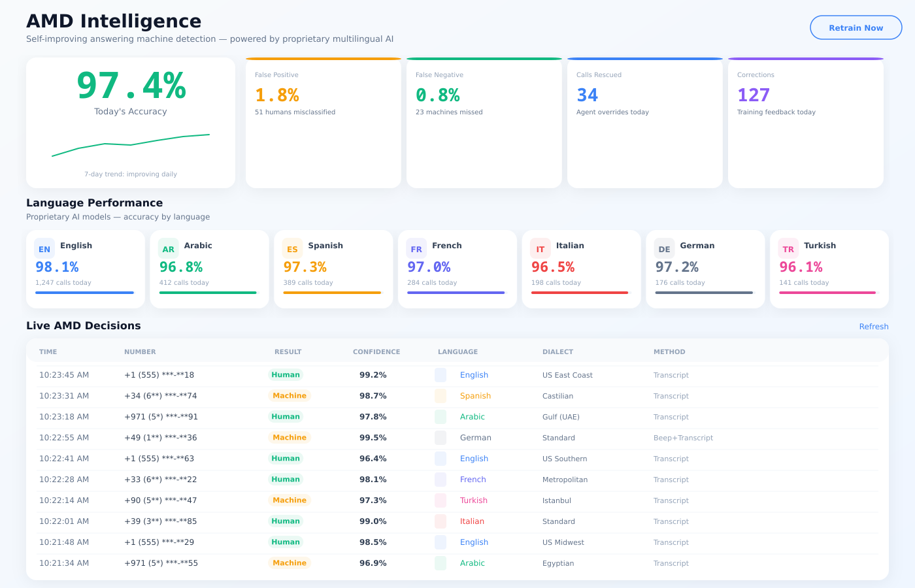Click the Spanish flag icon in 10:23:31 AM row
The height and width of the screenshot is (588, 915).
[x=441, y=396]
